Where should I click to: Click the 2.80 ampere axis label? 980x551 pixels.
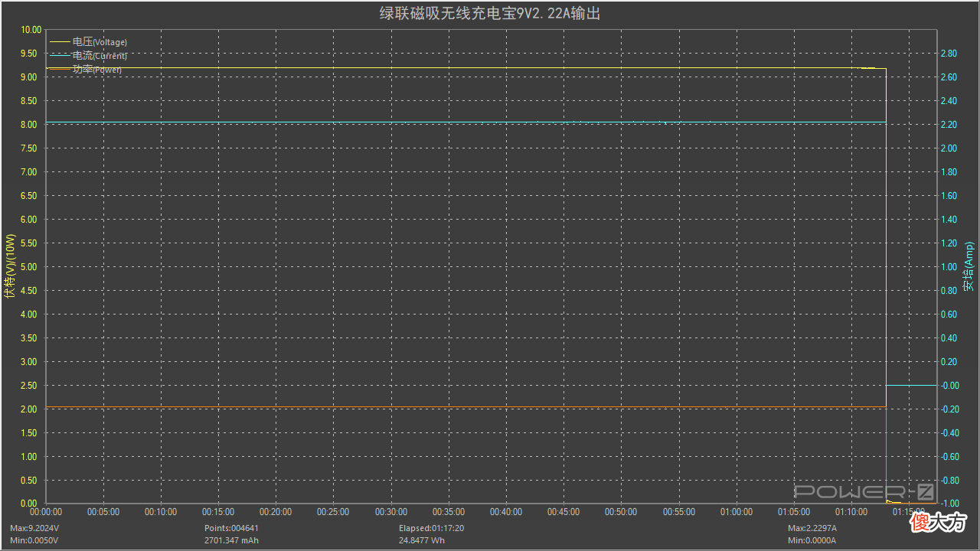point(949,54)
